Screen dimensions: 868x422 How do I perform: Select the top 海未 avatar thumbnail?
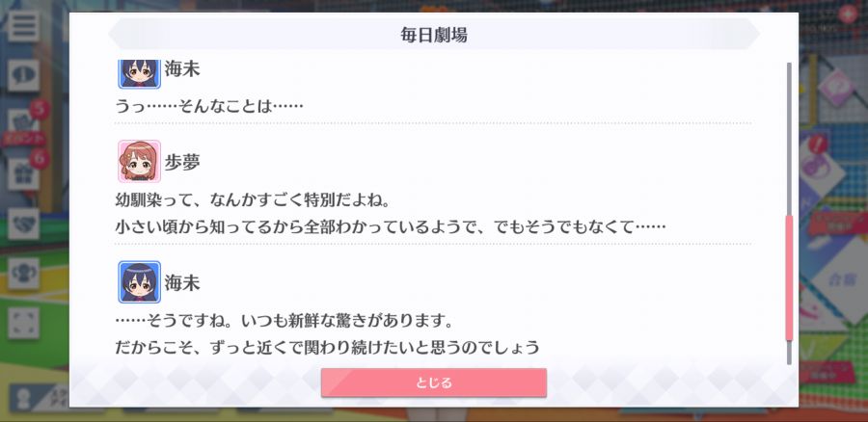pyautogui.click(x=140, y=73)
